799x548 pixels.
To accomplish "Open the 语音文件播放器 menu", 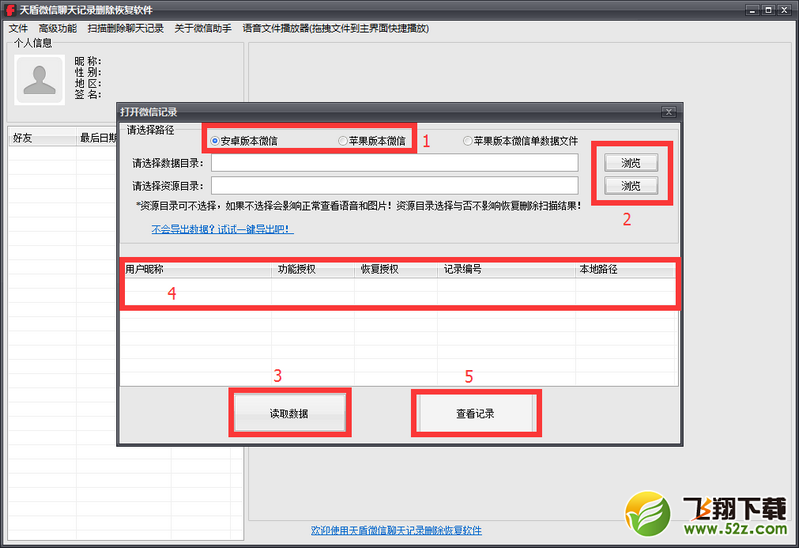I will pyautogui.click(x=335, y=29).
